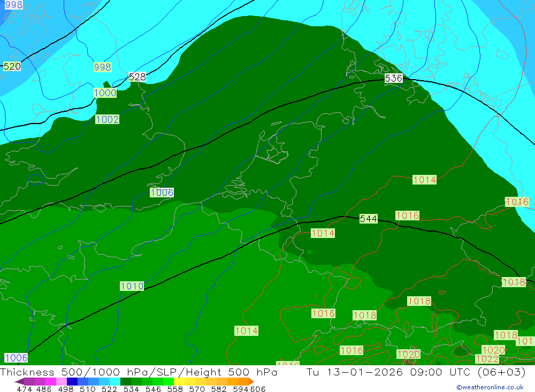Click the 536 height contour label
The image size is (535, 392).
(394, 78)
